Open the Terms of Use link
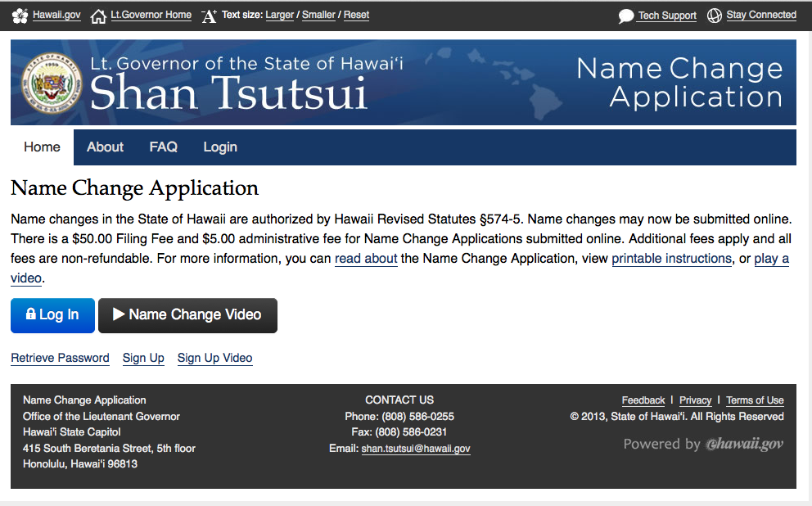812x506 pixels. pyautogui.click(x=755, y=400)
